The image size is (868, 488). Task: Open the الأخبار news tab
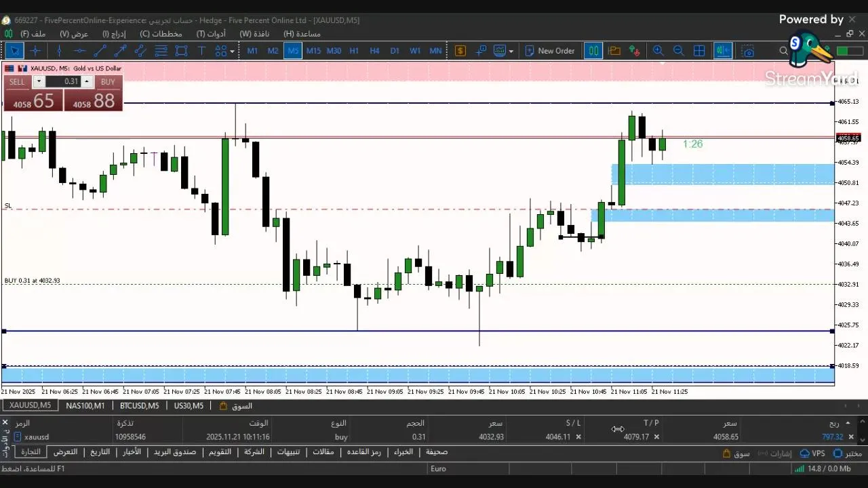pyautogui.click(x=132, y=452)
